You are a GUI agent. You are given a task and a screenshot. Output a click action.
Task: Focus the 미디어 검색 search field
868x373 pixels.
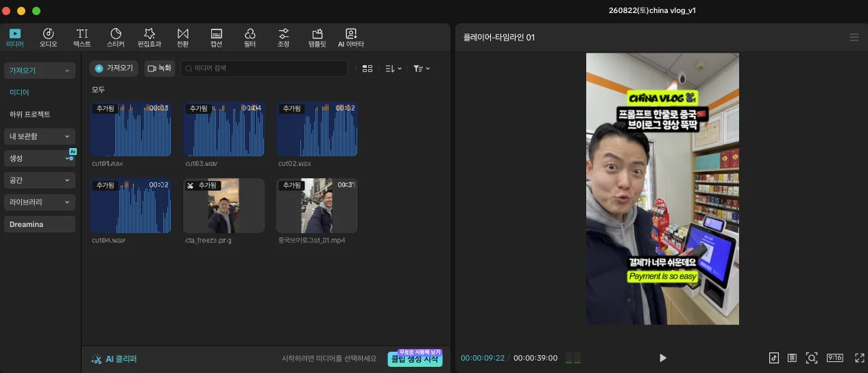(x=264, y=69)
